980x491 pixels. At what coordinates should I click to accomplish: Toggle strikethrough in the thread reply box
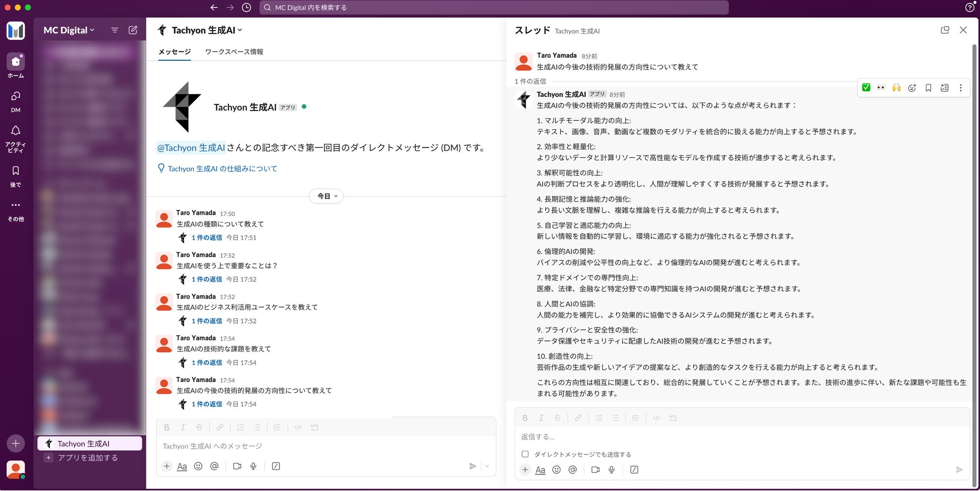[x=557, y=418]
